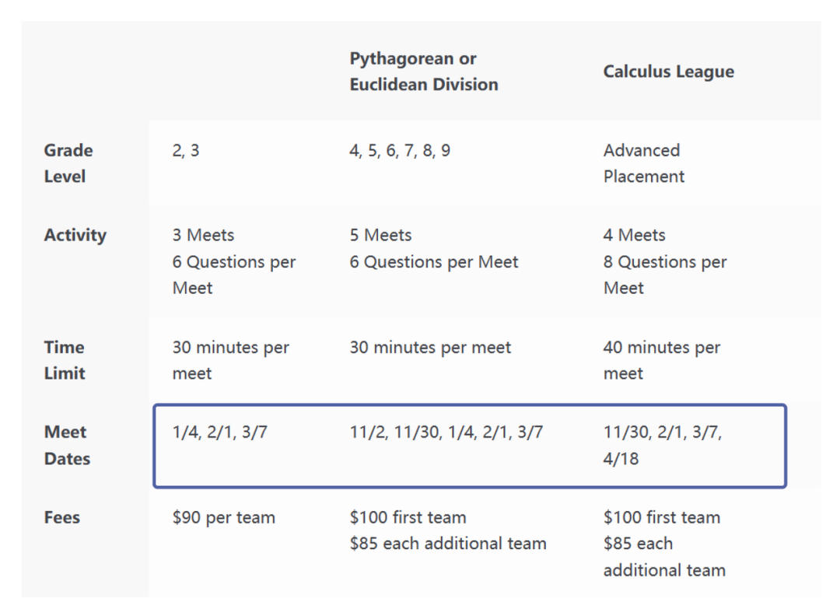Click the Advanced Placement cell
840x616 pixels.
point(643,163)
